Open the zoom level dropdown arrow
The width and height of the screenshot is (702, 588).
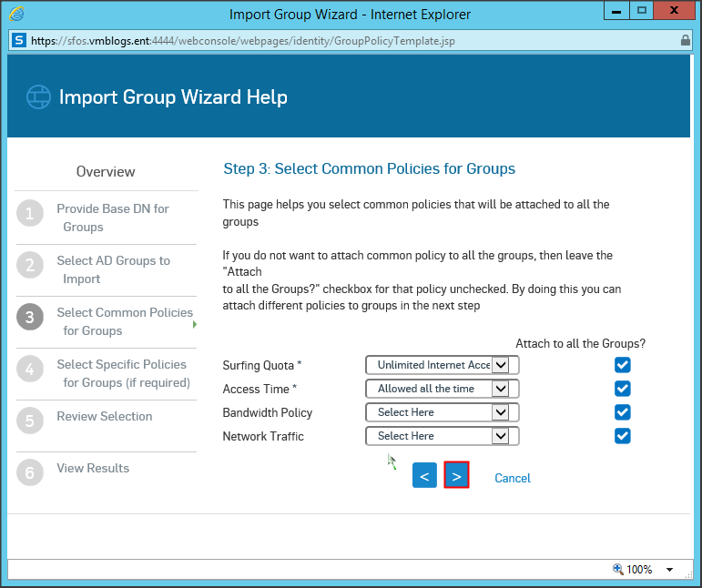point(669,570)
